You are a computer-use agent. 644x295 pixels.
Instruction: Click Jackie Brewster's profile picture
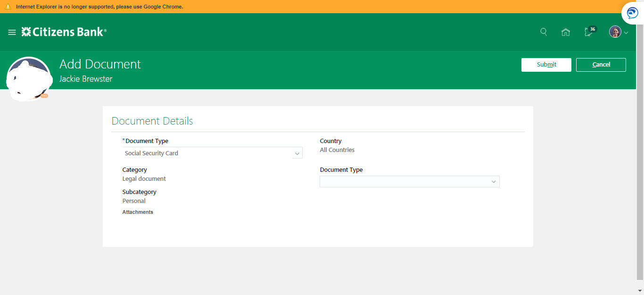coord(28,78)
